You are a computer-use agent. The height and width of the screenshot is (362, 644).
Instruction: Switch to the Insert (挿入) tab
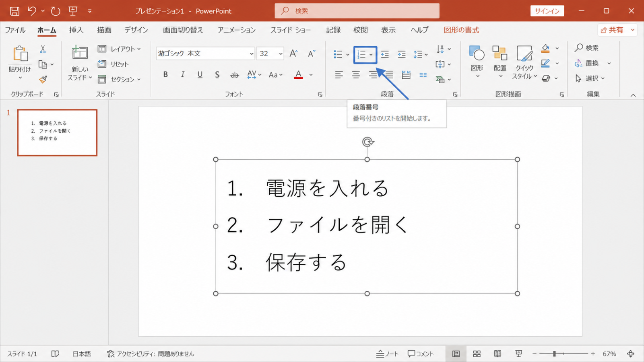(x=76, y=30)
